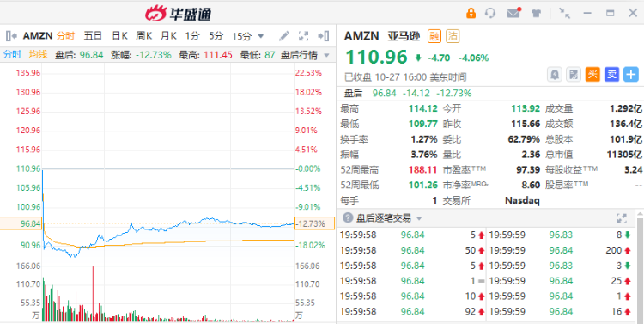Open the skin theme shirt icon
This screenshot has width=644, height=324.
point(536,13)
